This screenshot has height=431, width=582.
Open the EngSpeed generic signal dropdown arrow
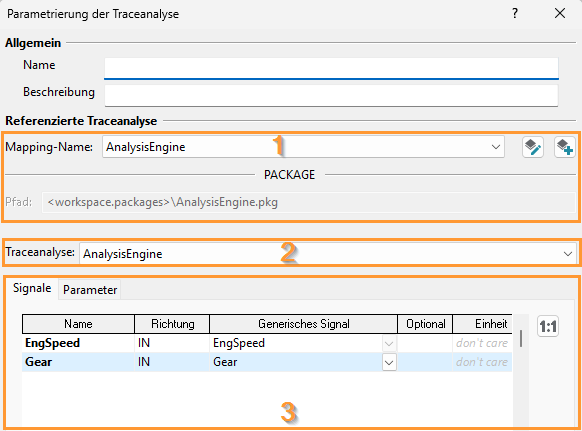[389, 343]
